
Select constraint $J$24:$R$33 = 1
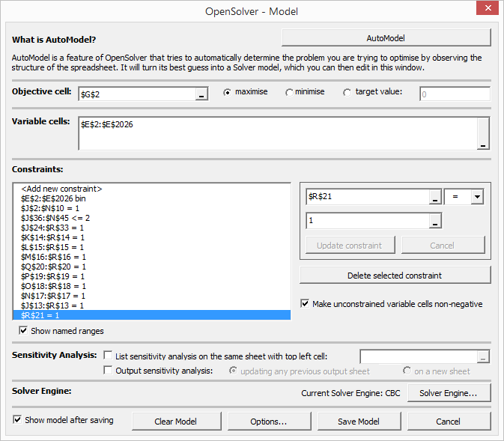pos(152,228)
